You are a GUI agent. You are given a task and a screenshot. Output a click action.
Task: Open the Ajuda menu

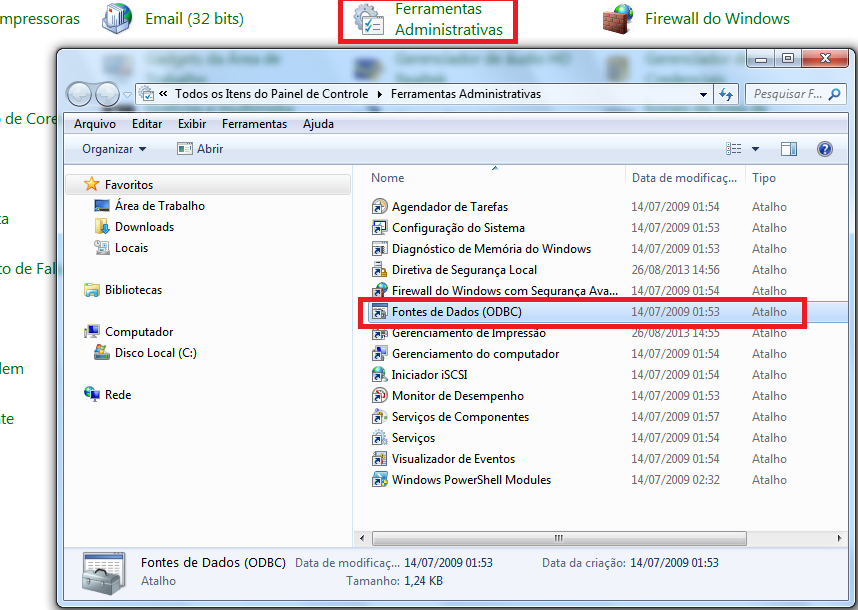[318, 124]
